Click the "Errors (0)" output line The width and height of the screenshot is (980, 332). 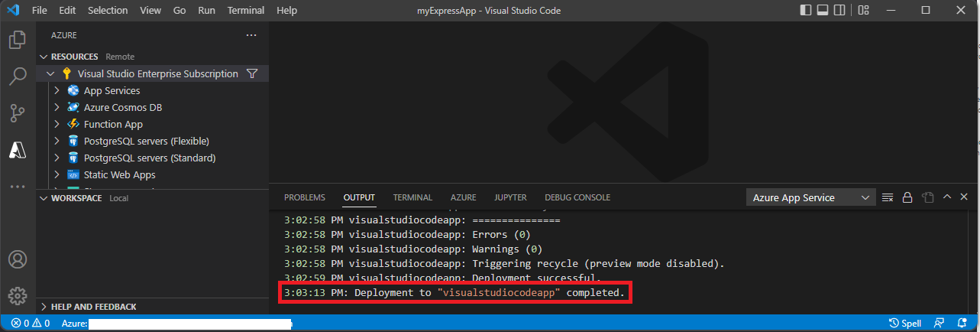(x=407, y=235)
